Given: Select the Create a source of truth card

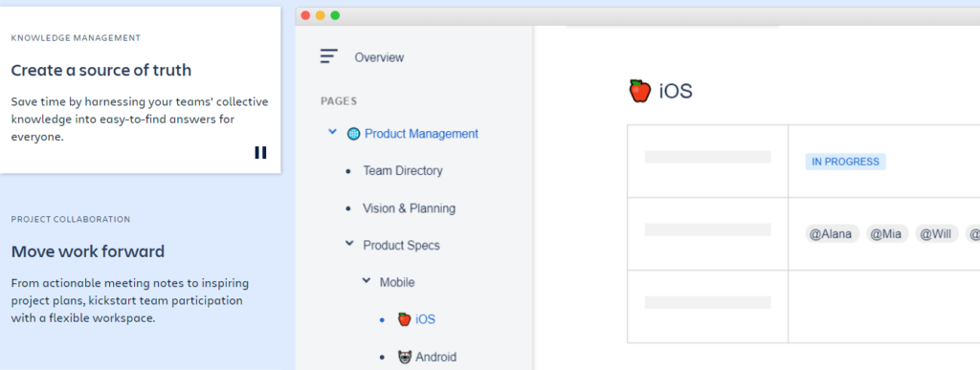Looking at the screenshot, I should [140, 90].
